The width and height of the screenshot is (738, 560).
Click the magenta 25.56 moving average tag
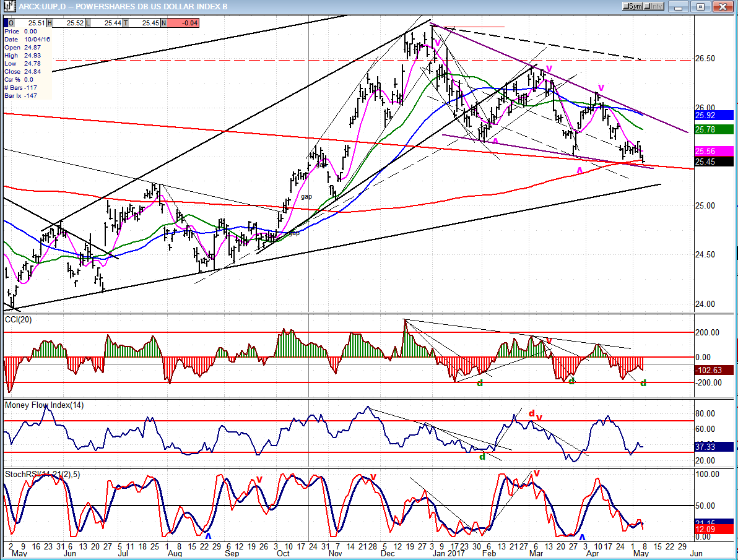[x=713, y=151]
